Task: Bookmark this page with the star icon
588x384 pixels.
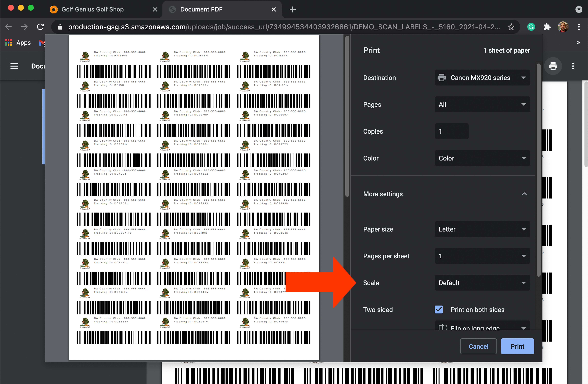Action: [x=511, y=27]
